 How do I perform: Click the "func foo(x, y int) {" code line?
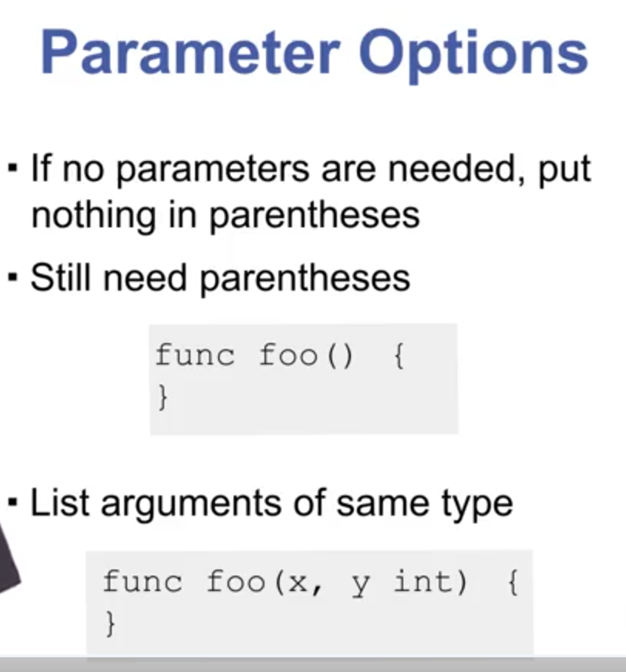tap(310, 582)
